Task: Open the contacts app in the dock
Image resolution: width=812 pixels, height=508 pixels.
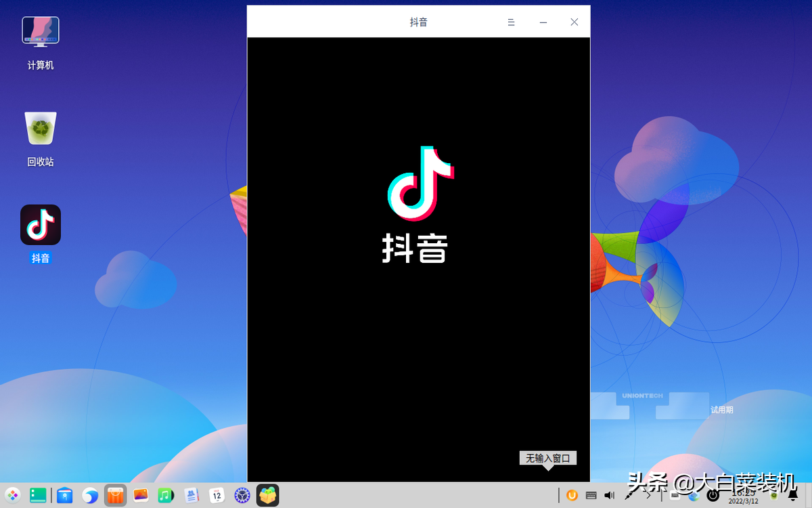Action: (191, 495)
